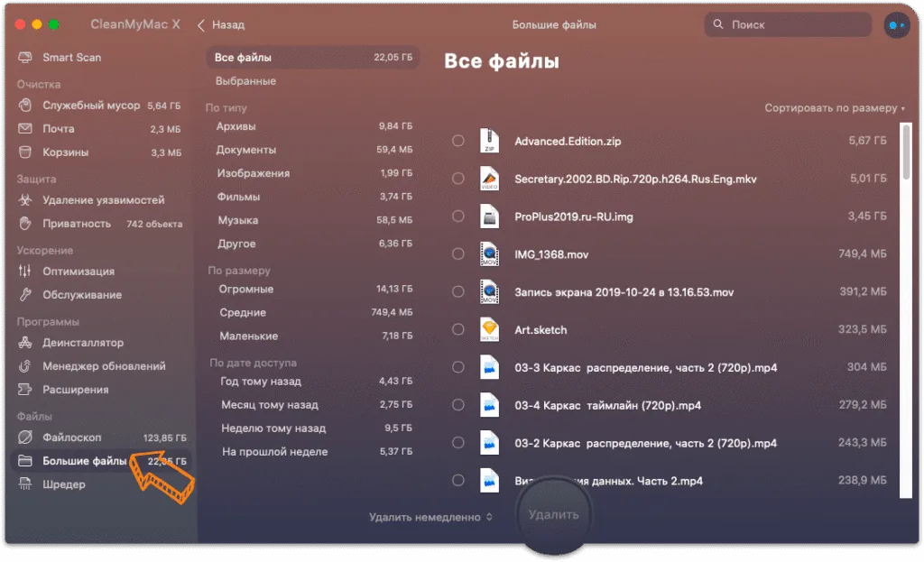
Task: Click the Приватность hand icon
Action: tap(24, 224)
